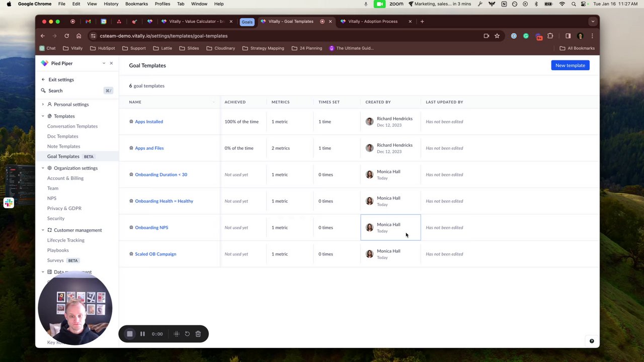Open the Profiles menu in the menu bar

pyautogui.click(x=163, y=4)
